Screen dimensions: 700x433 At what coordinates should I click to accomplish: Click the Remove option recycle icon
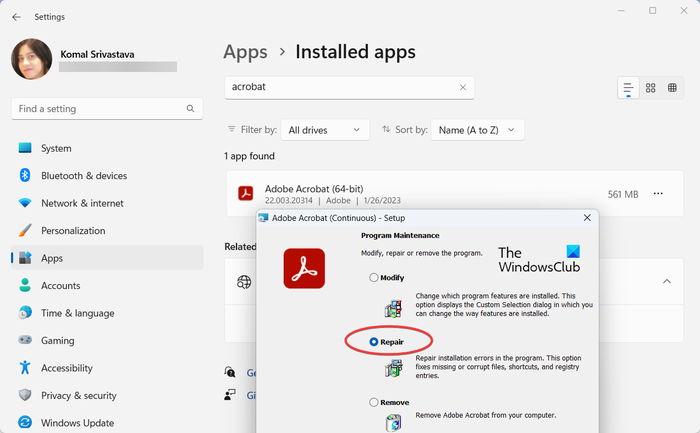click(393, 422)
